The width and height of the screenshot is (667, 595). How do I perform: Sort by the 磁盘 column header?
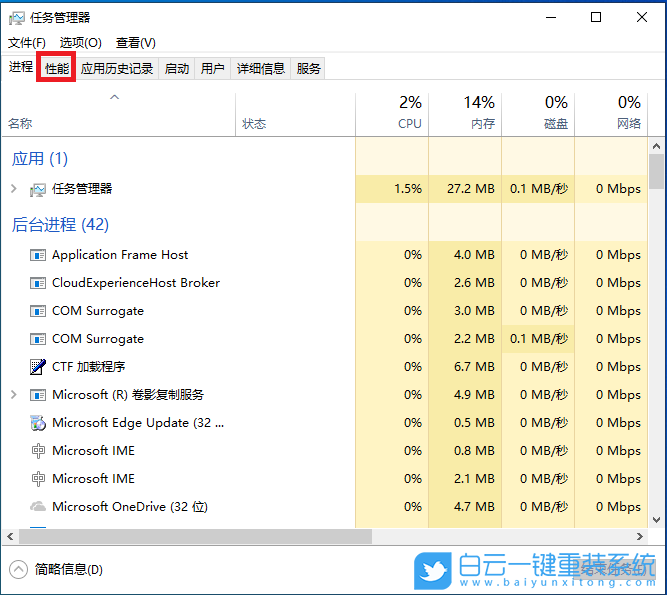(x=538, y=114)
